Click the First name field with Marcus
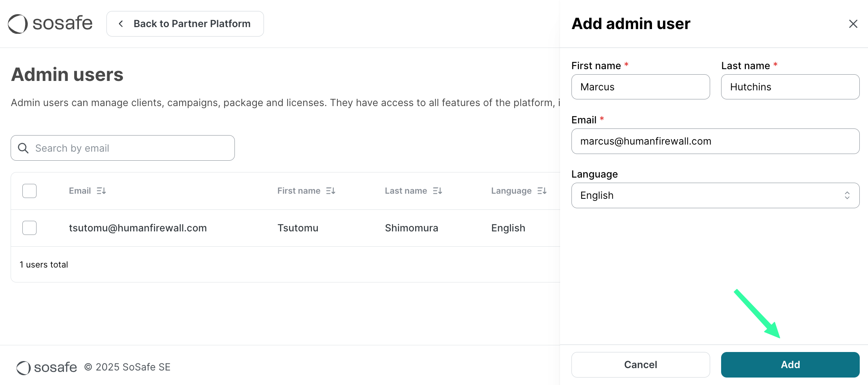This screenshot has width=868, height=385. point(640,87)
